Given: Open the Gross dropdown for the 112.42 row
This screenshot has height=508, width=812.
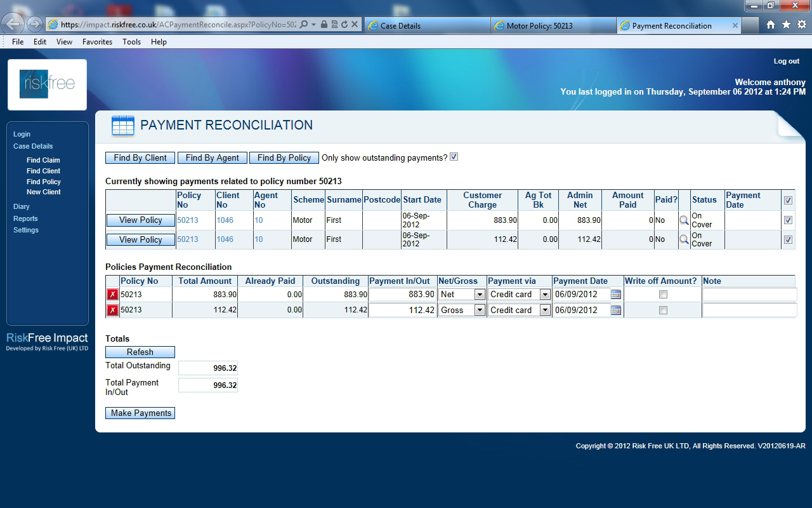Looking at the screenshot, I should click(x=462, y=310).
